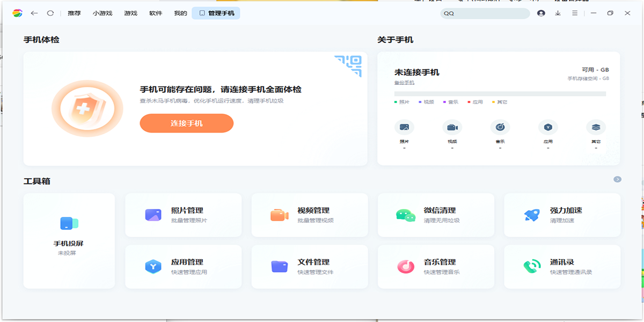Viewport: 644px width, 322px height.
Task: Expand the toolbox with the gray arrow
Action: [618, 179]
